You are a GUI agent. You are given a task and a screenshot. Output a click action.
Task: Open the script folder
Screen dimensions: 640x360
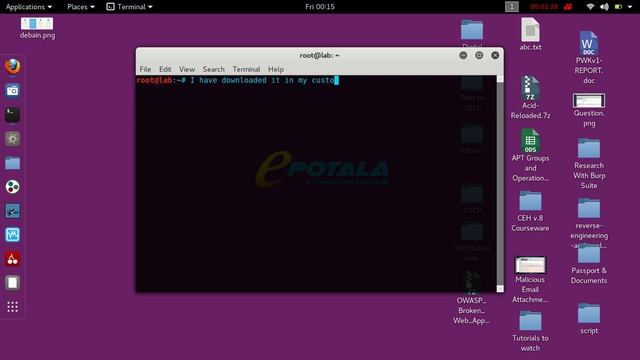pos(589,319)
